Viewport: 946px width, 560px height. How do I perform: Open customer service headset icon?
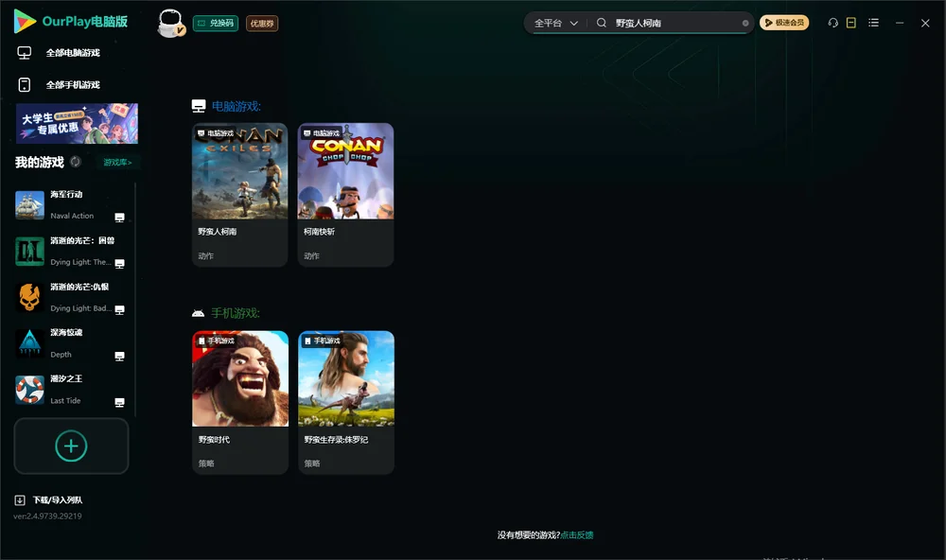point(832,23)
